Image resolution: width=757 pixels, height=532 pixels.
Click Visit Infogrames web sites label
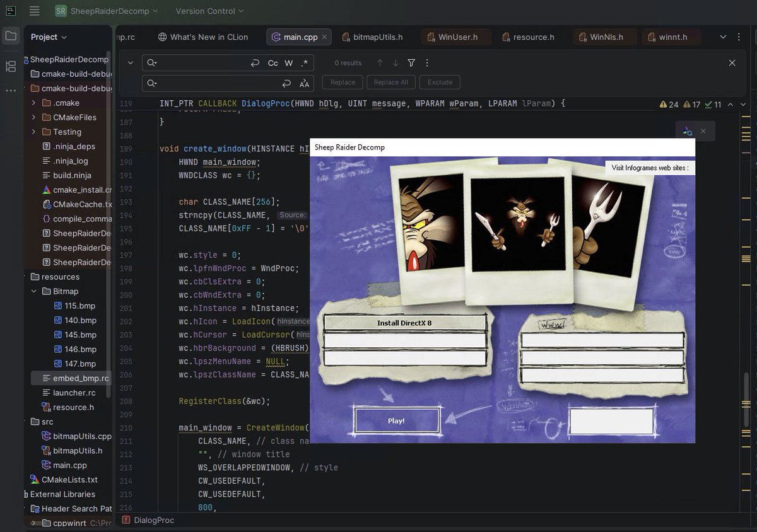(x=650, y=168)
